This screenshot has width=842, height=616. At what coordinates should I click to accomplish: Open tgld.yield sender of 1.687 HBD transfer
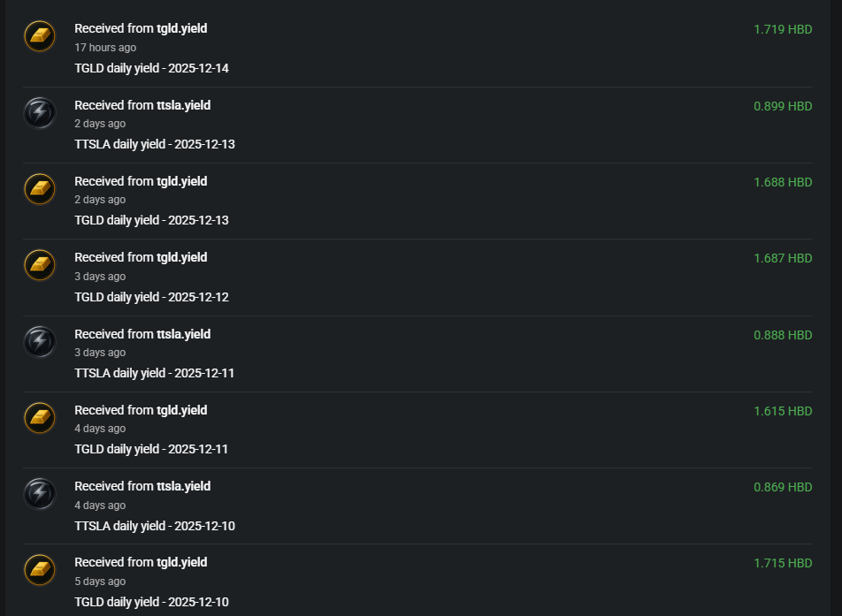[x=181, y=257]
